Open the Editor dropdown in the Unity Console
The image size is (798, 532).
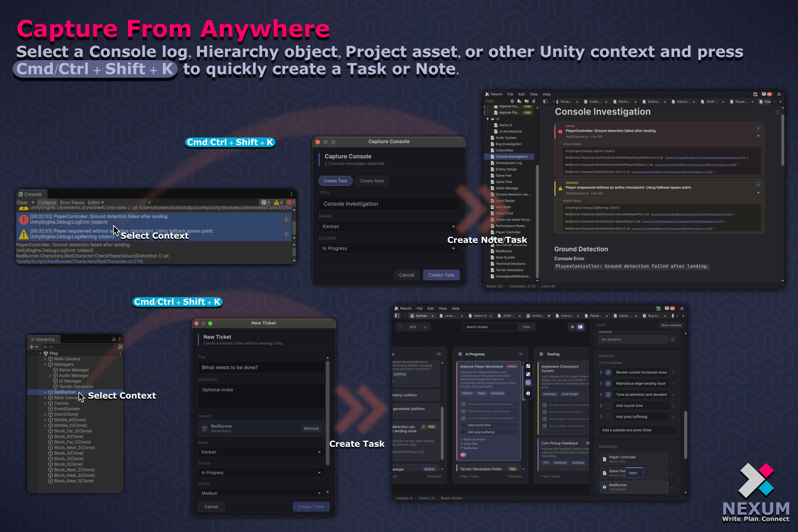pos(96,203)
